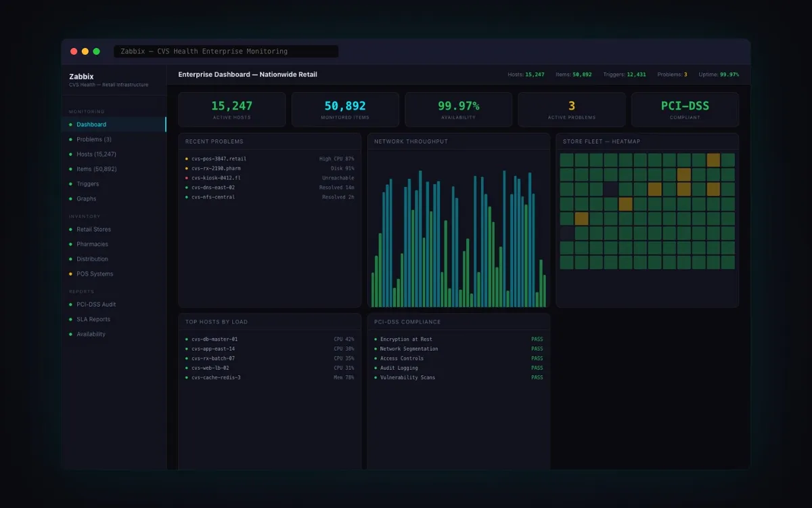Select Retail Stores in the sidebar

tap(95, 229)
